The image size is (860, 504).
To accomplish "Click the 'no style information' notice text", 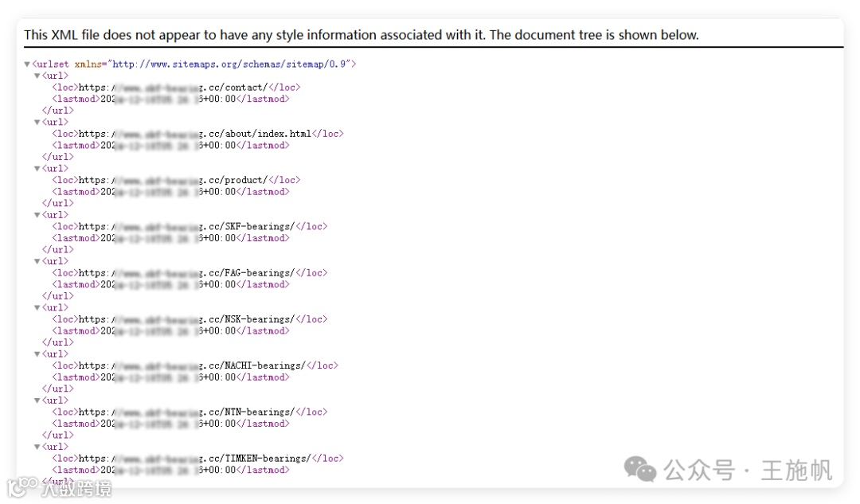I will [361, 35].
